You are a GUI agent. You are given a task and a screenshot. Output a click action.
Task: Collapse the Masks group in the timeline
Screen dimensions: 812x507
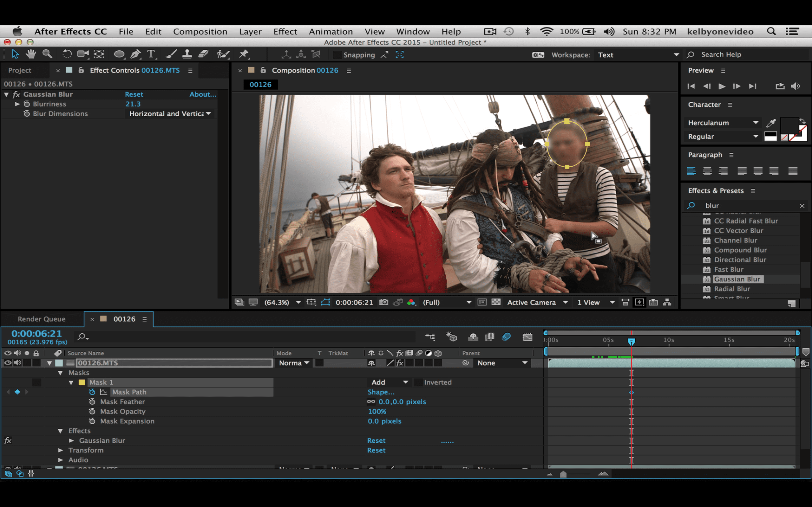(x=60, y=373)
